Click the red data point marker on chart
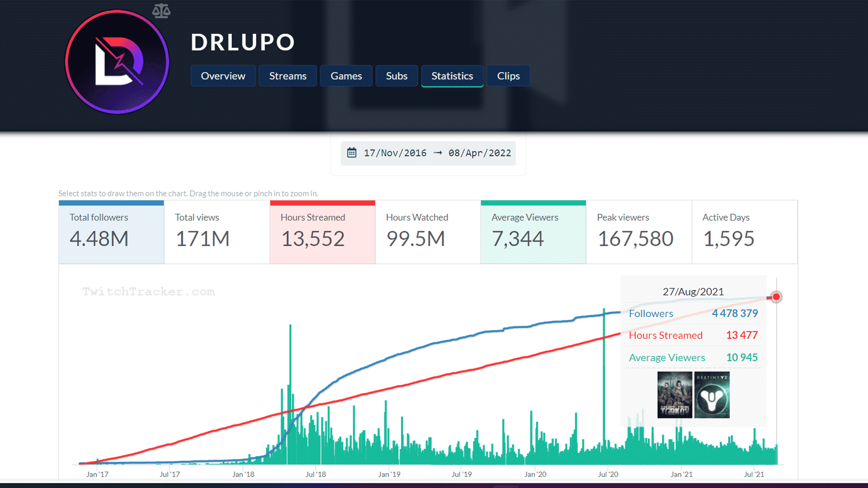Screen dimensions: 868x488 [776, 297]
